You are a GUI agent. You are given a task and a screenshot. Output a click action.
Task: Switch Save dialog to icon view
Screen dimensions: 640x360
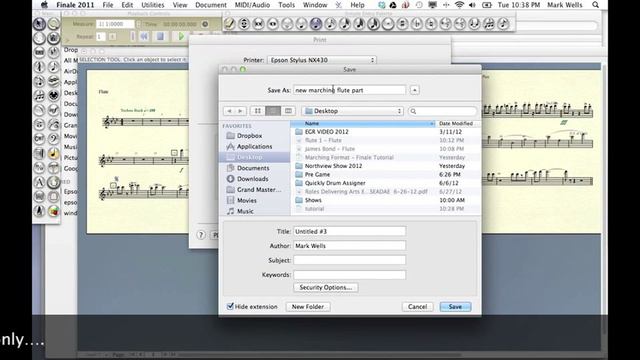tap(258, 111)
